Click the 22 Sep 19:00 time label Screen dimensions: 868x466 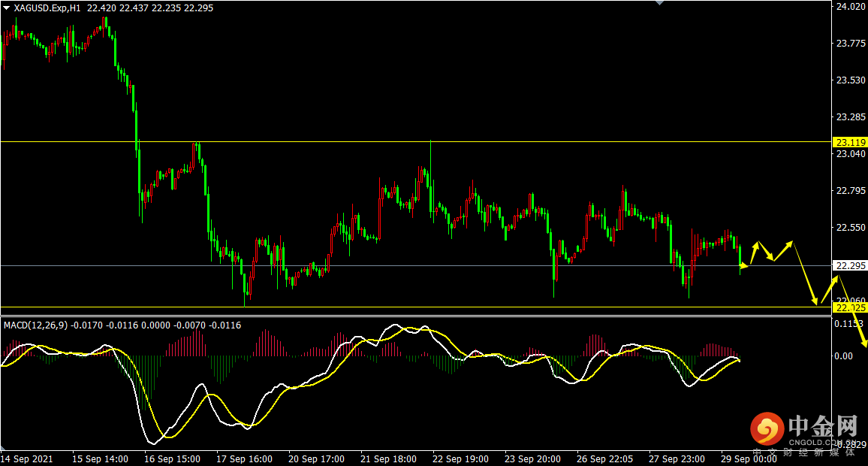click(x=460, y=458)
